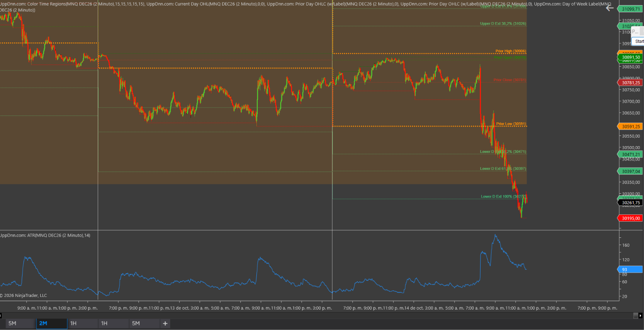Click the Lower D Ext 100% label
The height and width of the screenshot is (330, 644).
[503, 196]
